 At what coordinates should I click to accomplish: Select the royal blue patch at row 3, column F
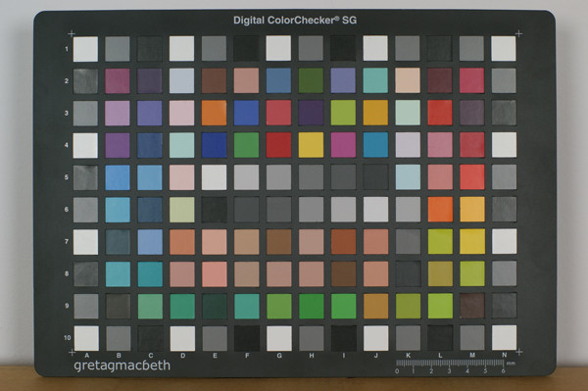click(x=246, y=113)
